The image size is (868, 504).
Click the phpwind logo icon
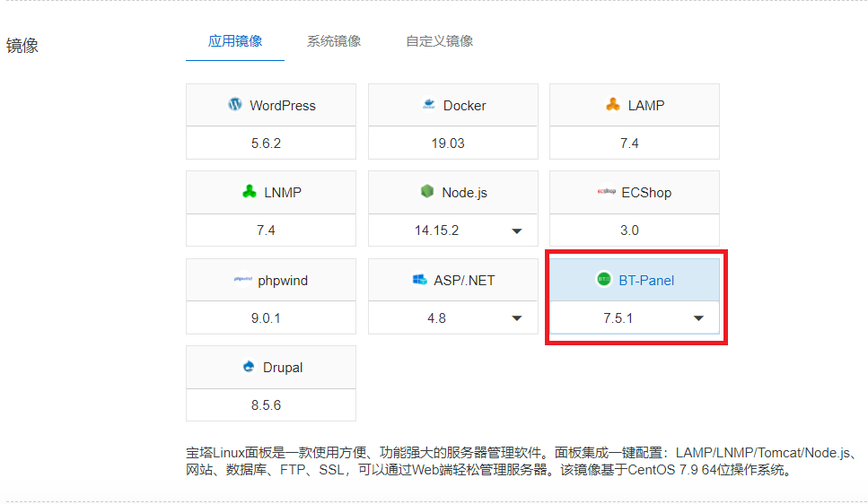(x=243, y=280)
